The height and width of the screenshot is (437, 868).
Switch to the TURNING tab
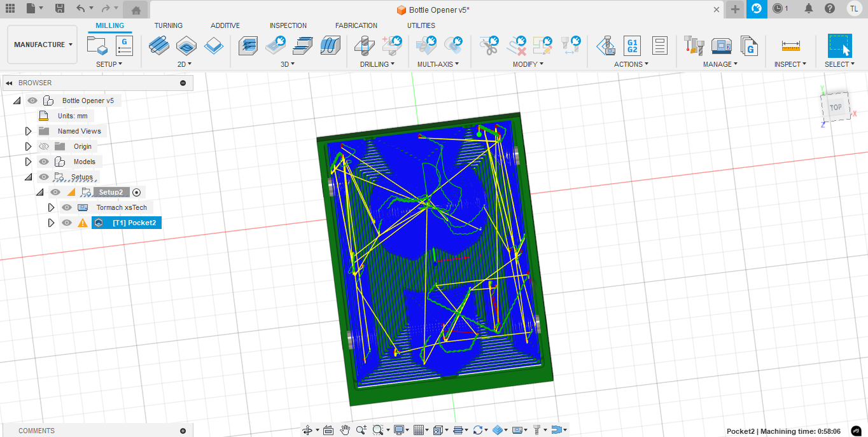click(x=168, y=25)
